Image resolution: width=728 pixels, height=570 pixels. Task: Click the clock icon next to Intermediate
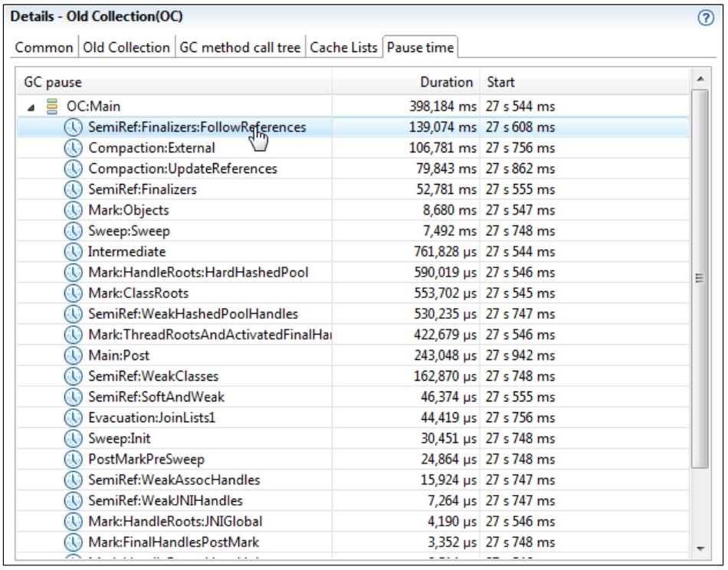(x=73, y=251)
